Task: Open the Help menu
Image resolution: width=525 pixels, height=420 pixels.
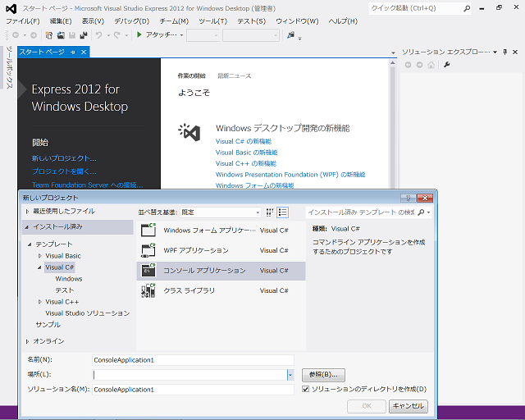Action: coord(343,21)
